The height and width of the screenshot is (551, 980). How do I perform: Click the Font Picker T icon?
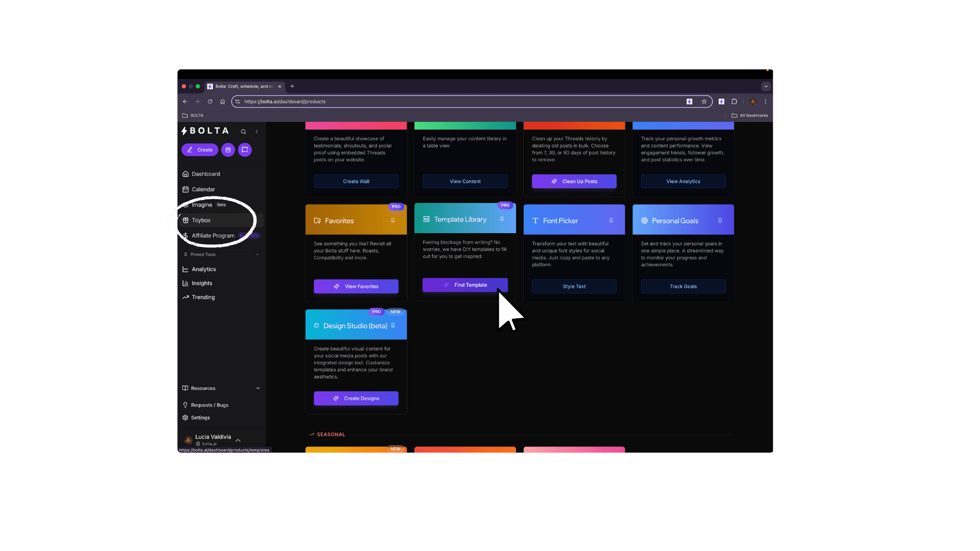[535, 221]
